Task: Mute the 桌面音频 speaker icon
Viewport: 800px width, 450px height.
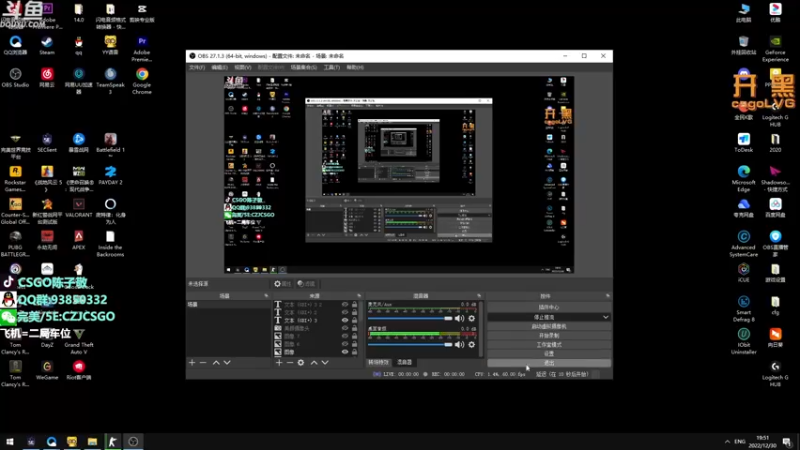Action: pos(459,344)
